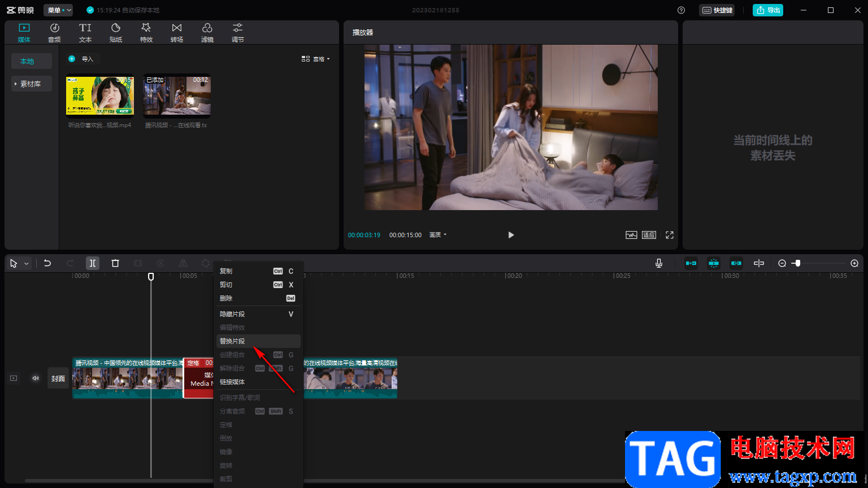Toggle clip linkage in timeline toolbar
This screenshot has width=868, height=488.
coord(736,263)
